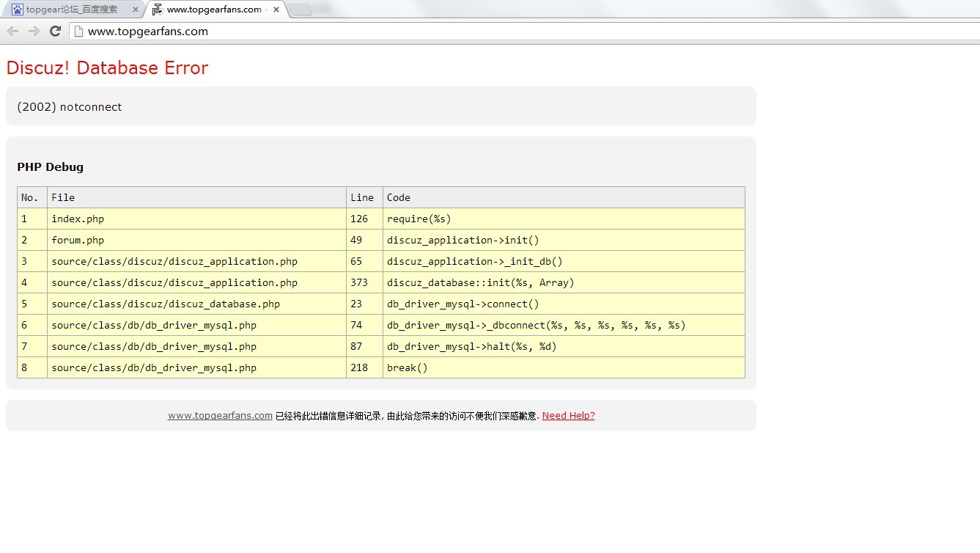Click the db_driver_mysql->connect() code cell
The width and height of the screenshot is (980, 553).
564,304
